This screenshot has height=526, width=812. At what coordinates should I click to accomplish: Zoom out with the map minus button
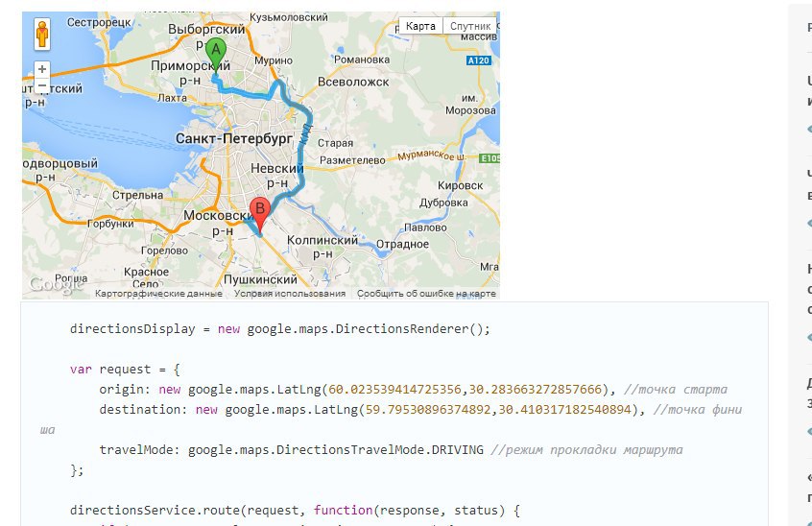[x=42, y=84]
